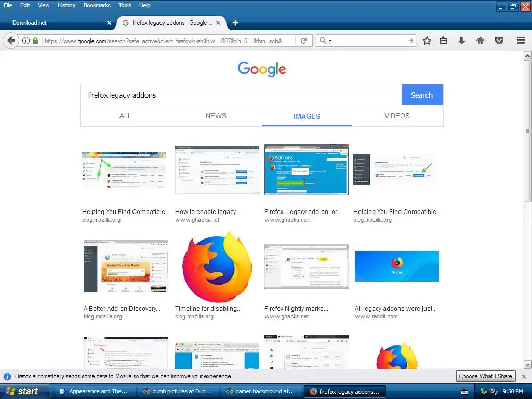
Task: Open blue Firefox banner reddit thumbnail
Action: pos(397,266)
